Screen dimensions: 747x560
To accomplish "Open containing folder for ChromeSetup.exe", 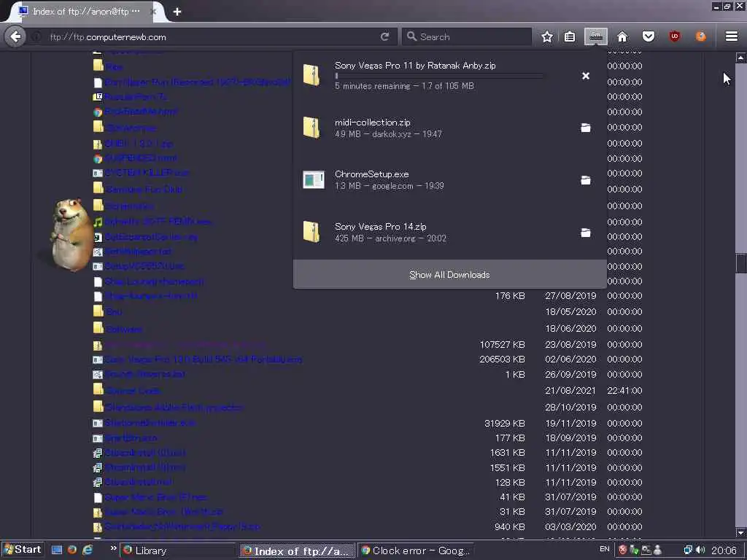I will click(x=586, y=180).
